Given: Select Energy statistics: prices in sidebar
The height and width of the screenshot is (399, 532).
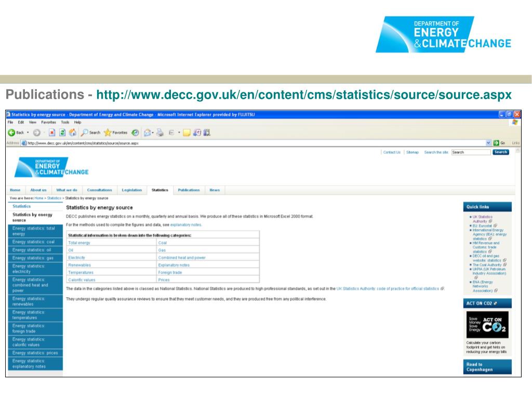Looking at the screenshot, I should pos(35,353).
